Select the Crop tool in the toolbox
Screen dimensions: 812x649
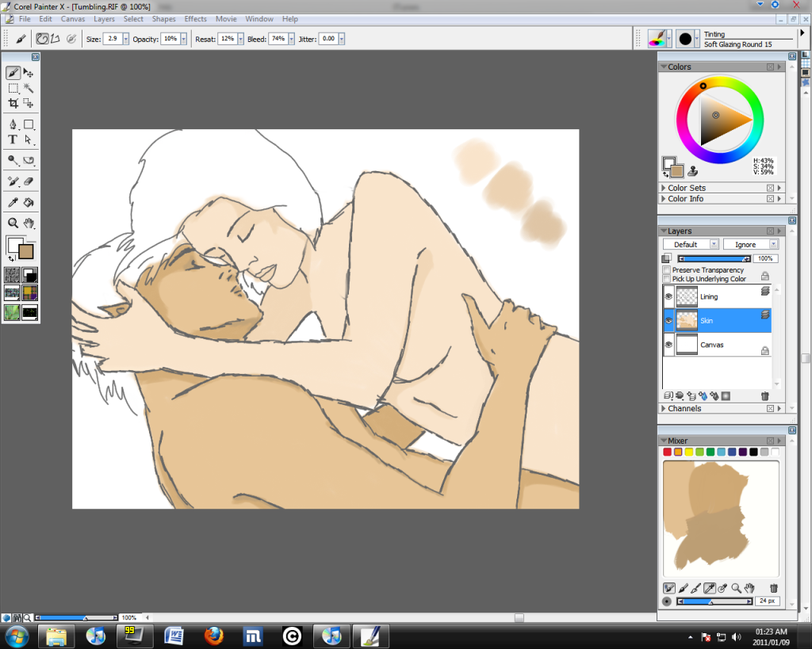pos(13,103)
